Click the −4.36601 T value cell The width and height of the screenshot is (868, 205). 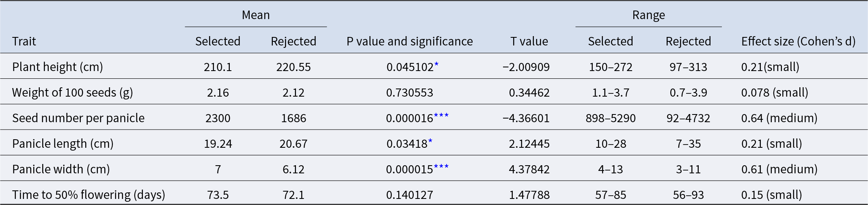click(526, 118)
